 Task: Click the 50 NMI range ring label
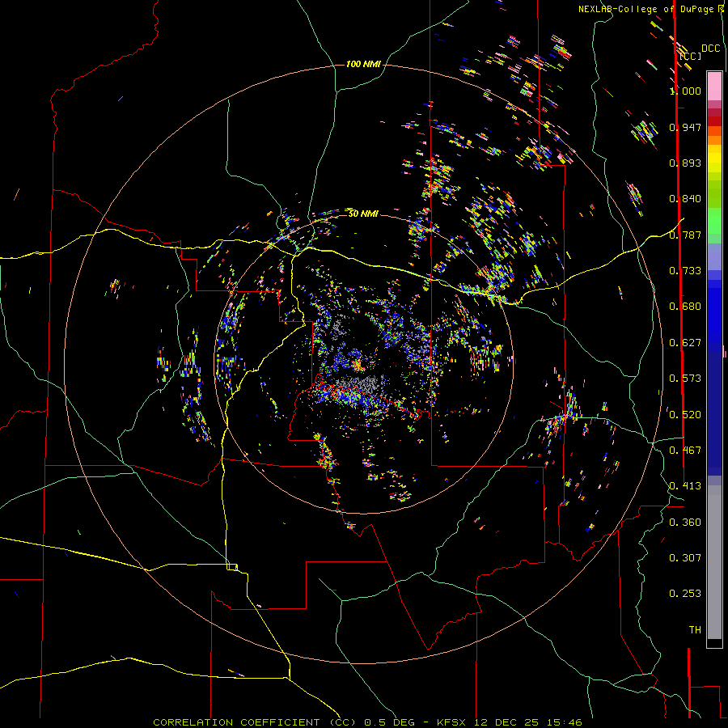[x=363, y=214]
